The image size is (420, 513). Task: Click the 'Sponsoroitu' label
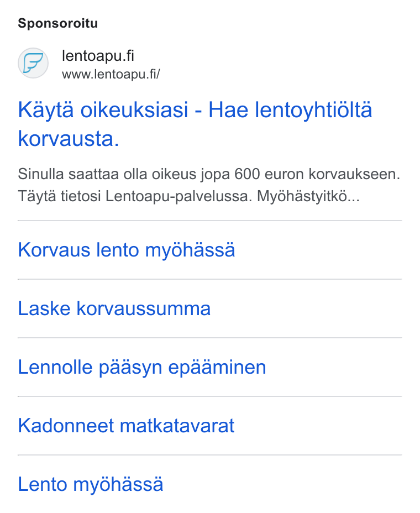point(58,23)
